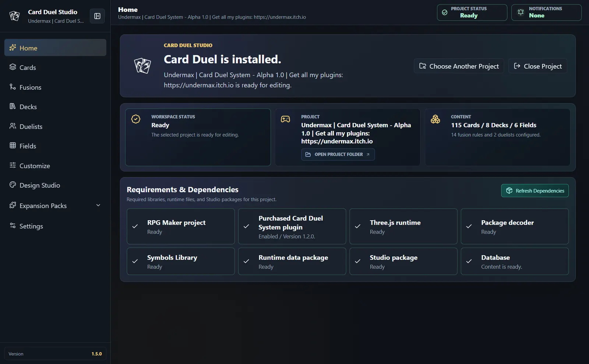Click Choose Another Project button
Viewport: 589px width, 364px height.
(x=459, y=66)
